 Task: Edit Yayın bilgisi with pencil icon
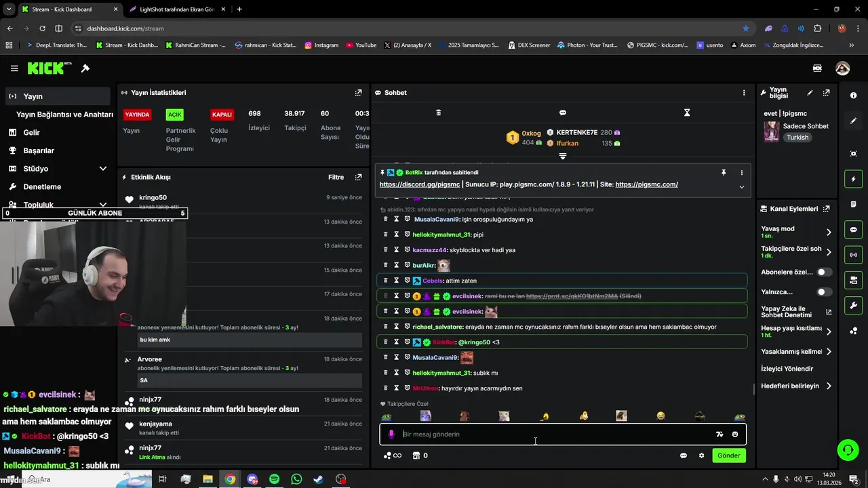810,93
